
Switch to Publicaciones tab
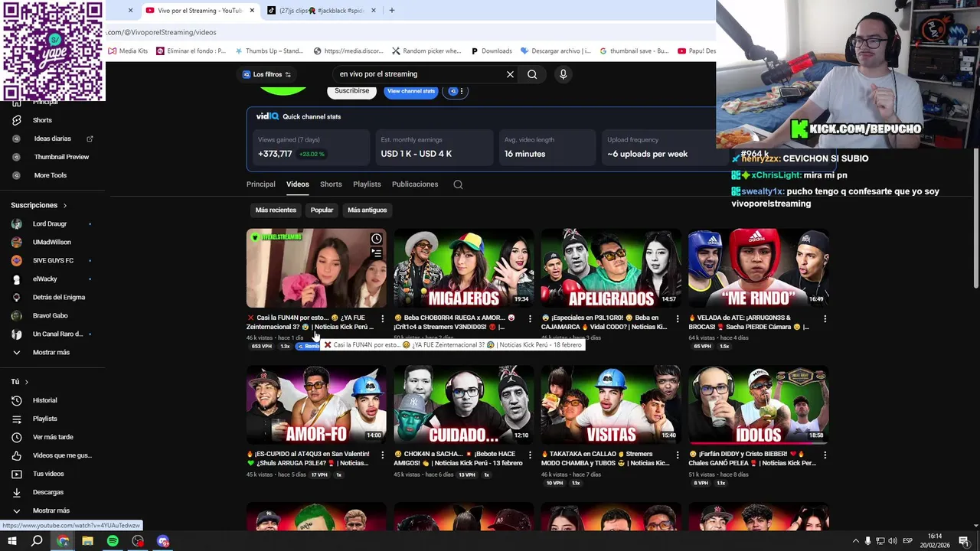coord(415,184)
